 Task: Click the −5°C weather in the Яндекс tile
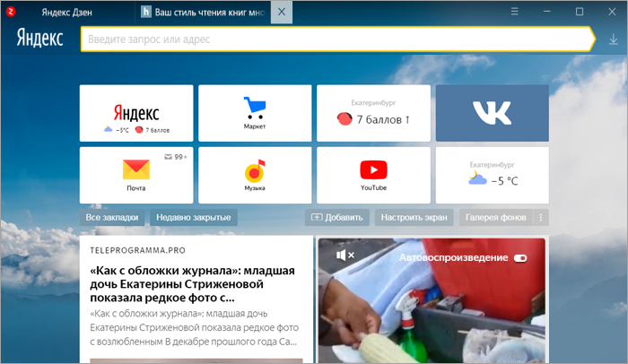[x=117, y=130]
